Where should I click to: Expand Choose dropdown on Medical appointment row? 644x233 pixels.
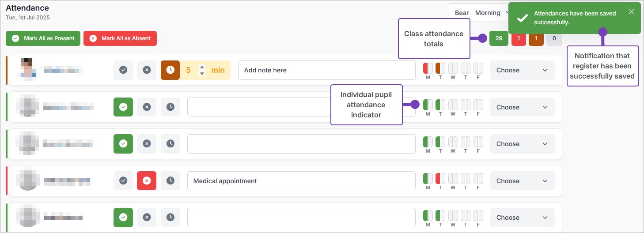click(522, 181)
